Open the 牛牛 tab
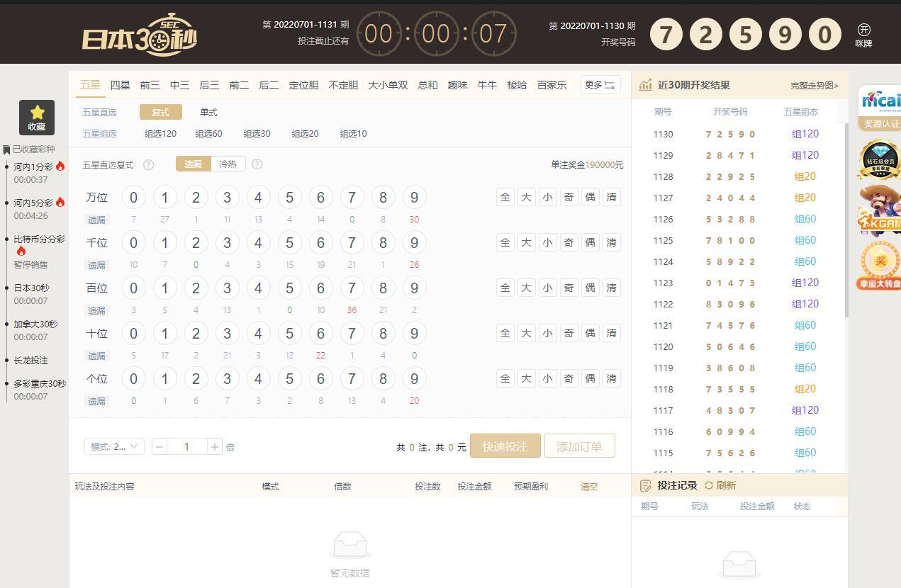This screenshot has width=901, height=588. pos(487,85)
